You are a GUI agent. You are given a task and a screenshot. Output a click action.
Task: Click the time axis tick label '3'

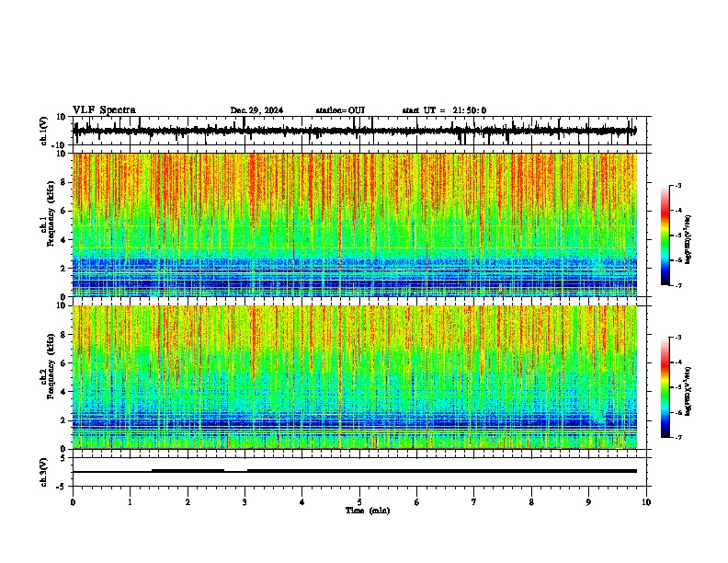point(245,502)
